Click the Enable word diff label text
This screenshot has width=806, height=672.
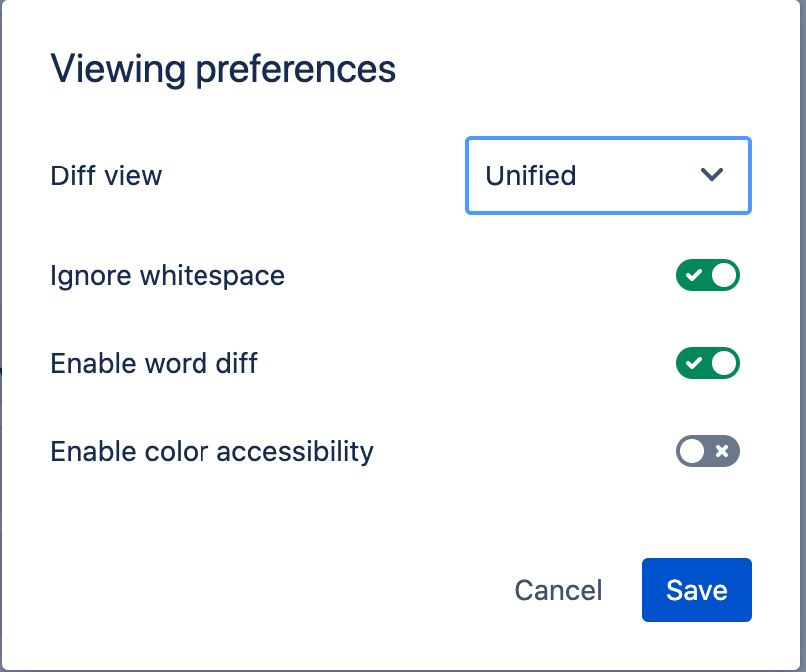tap(155, 363)
